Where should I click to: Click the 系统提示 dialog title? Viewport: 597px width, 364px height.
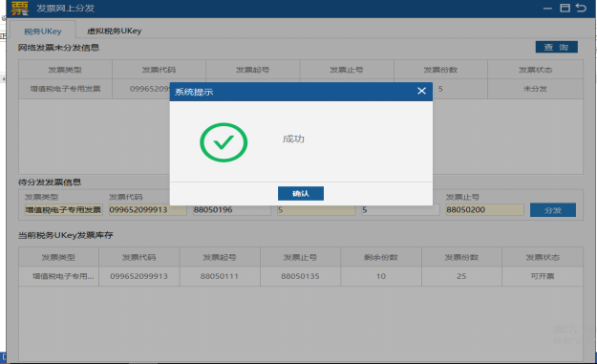[194, 92]
